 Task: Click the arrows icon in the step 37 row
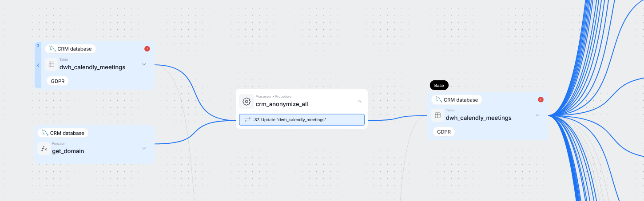[x=247, y=120]
